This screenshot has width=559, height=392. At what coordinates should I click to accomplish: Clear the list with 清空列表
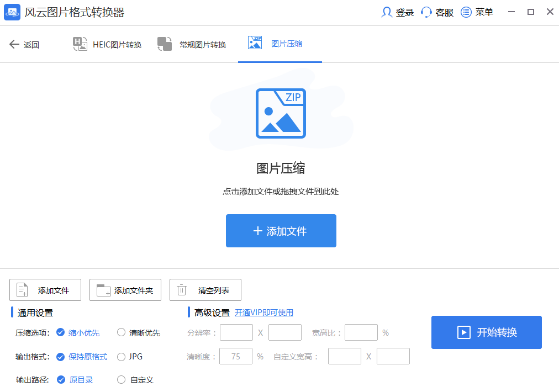(x=205, y=290)
